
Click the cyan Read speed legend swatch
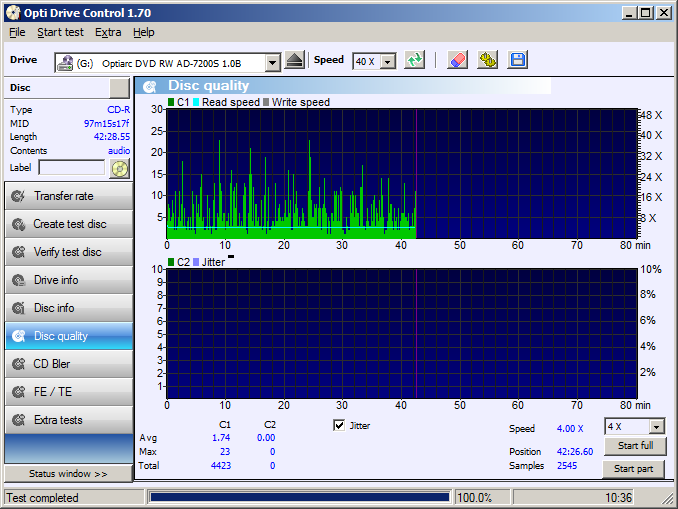(196, 102)
